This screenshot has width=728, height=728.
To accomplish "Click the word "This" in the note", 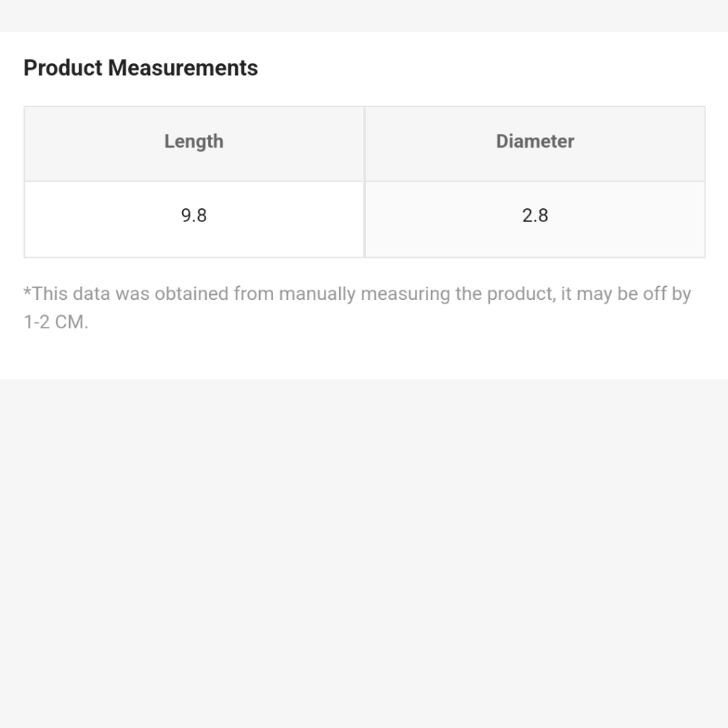I will tap(50, 294).
